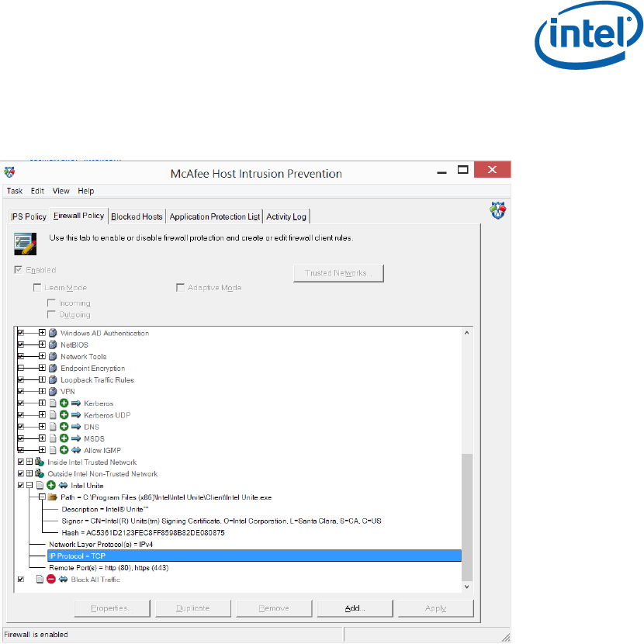Open the Help menu
The height and width of the screenshot is (644, 644).
pos(86,191)
